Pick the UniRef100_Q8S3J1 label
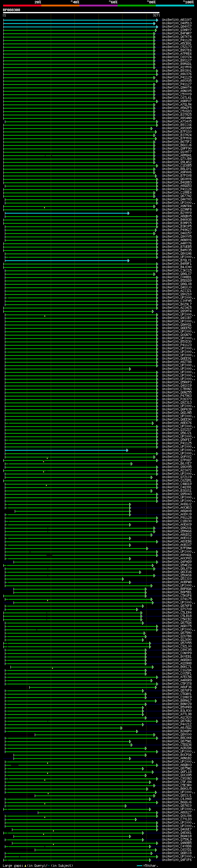The height and width of the screenshot is (868, 197). point(177,796)
